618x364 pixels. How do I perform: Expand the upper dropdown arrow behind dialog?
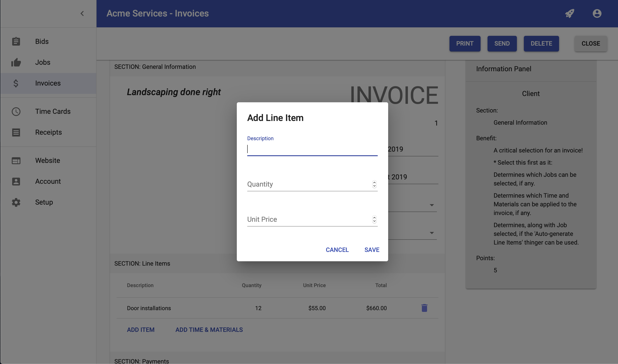coord(432,205)
